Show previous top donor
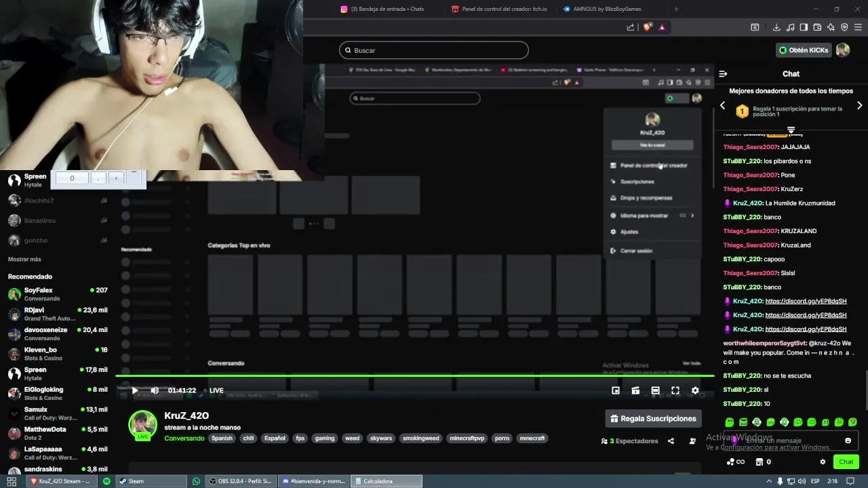This screenshot has height=488, width=868. [x=722, y=106]
